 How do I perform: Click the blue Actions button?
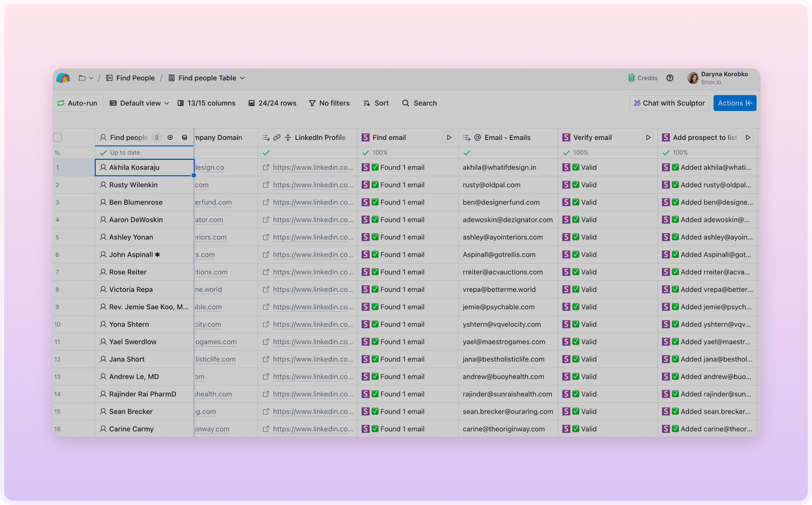734,103
